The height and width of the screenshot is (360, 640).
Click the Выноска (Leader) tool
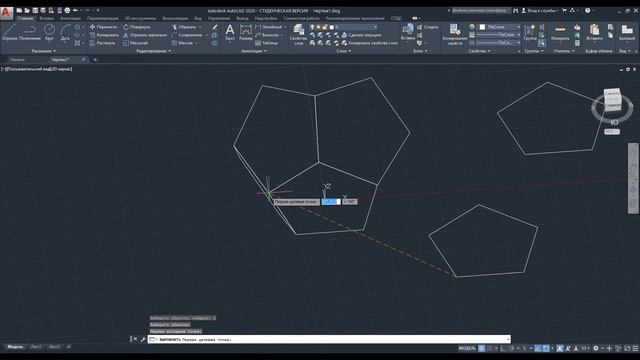[x=267, y=35]
